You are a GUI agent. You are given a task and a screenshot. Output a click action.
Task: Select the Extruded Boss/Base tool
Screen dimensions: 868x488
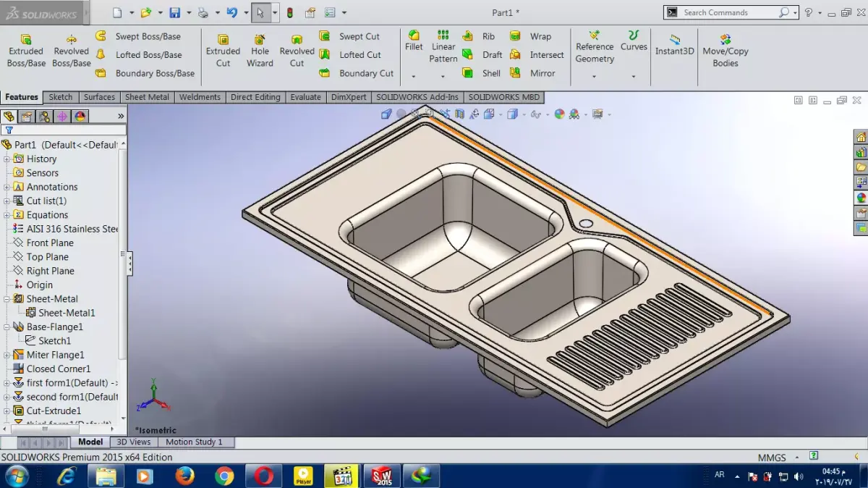(26, 51)
